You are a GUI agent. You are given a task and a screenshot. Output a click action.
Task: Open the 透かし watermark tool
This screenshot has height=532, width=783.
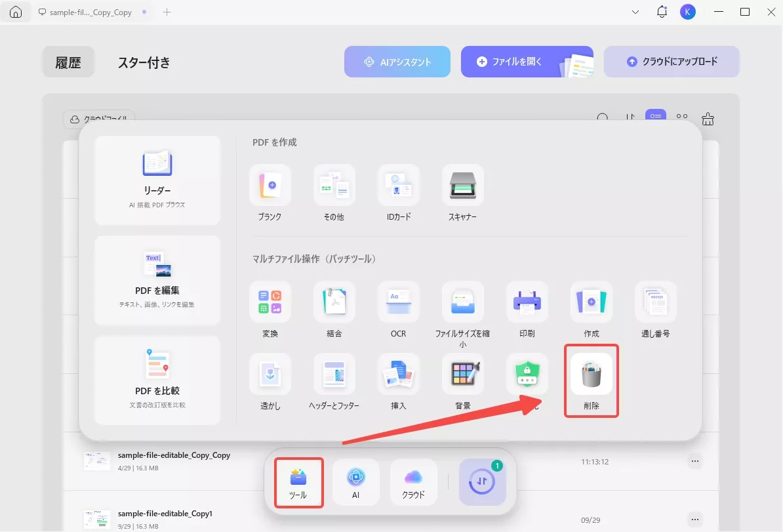(270, 374)
